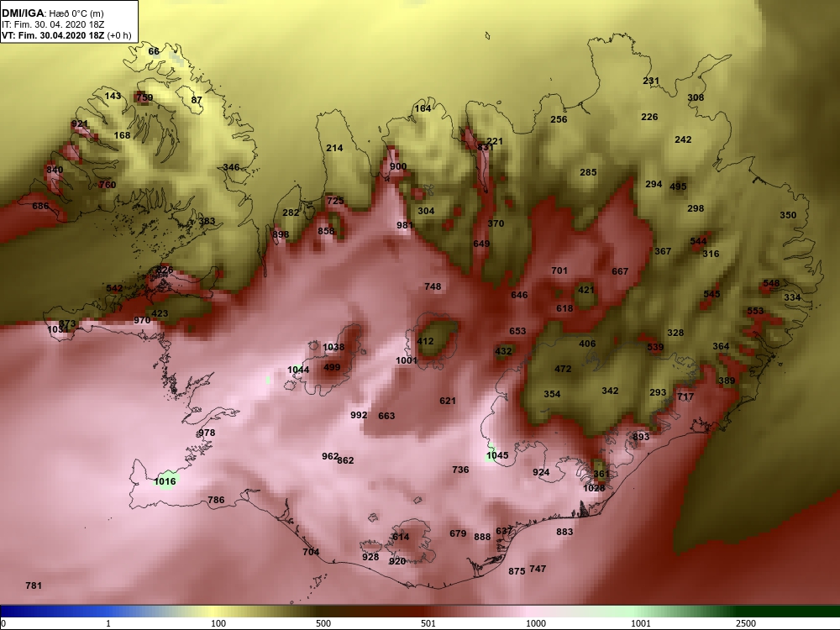840x630 pixels.
Task: Click the 900 value label
Action: coord(398,166)
